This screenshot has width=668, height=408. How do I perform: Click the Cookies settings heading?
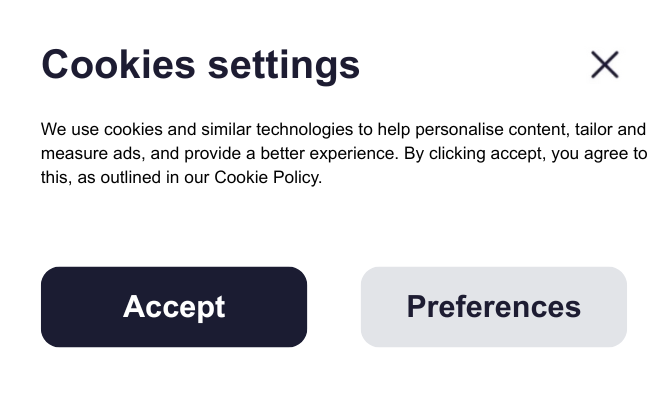point(200,65)
